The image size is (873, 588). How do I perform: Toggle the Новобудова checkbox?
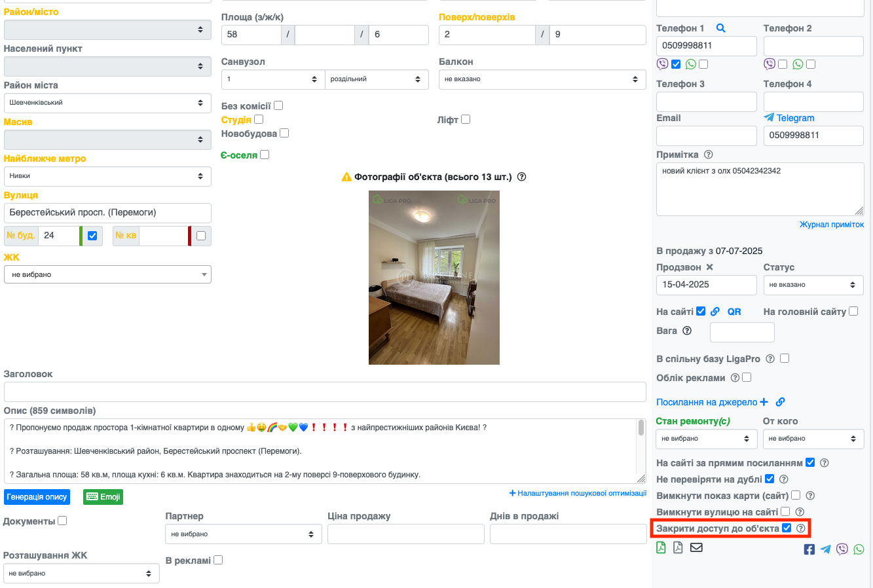click(x=284, y=133)
